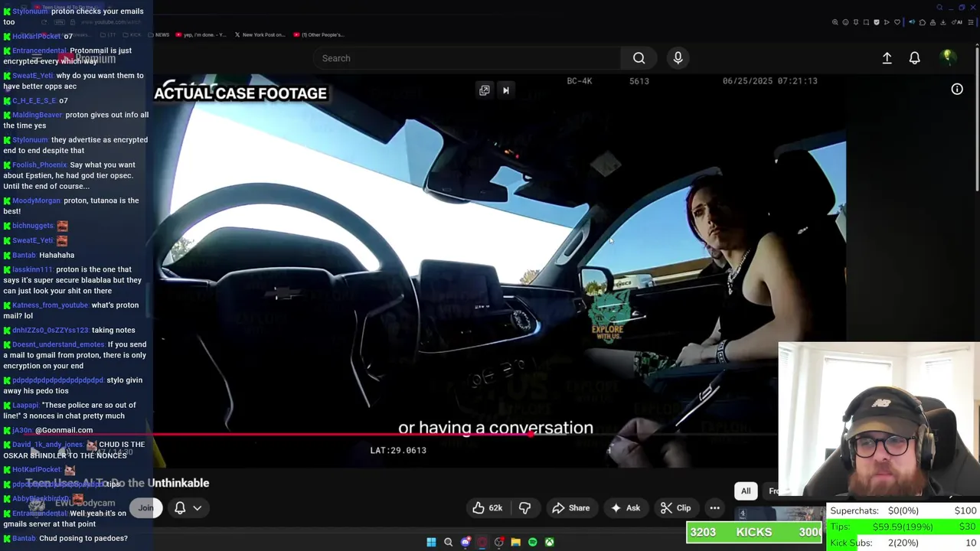This screenshot has width=980, height=551.
Task: Open the browser downloads arrow icon
Action: pyautogui.click(x=942, y=22)
